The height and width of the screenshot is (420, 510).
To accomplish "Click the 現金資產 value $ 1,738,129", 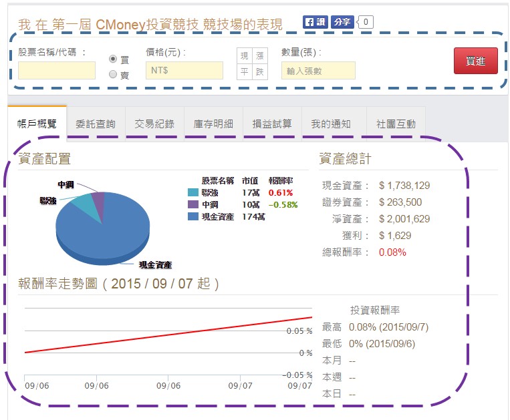I will point(404,186).
